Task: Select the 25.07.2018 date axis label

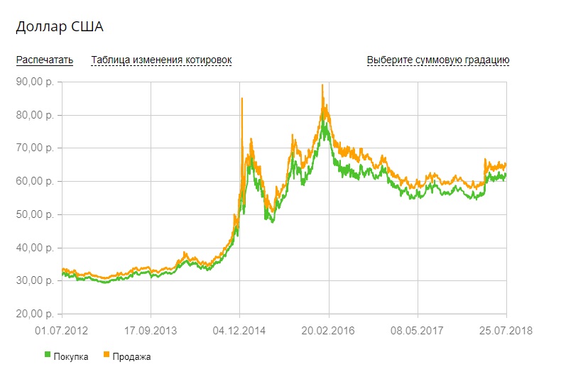Action: [x=506, y=330]
